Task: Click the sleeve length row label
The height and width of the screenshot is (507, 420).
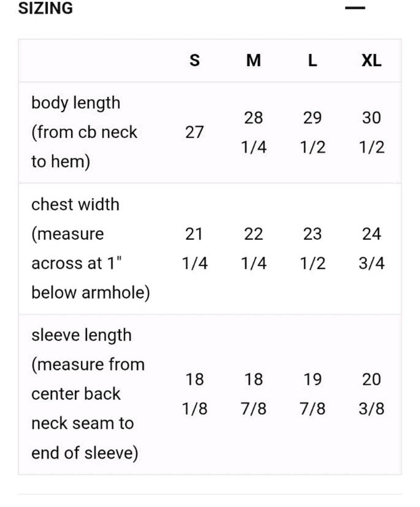Action: point(88,394)
